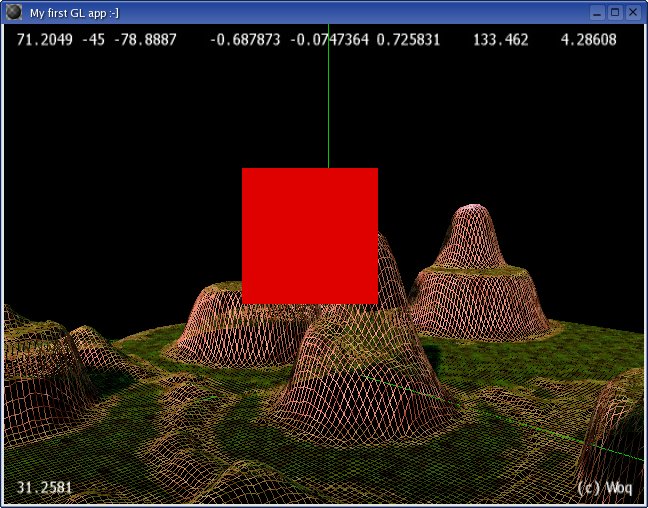Click the sphere app icon in title bar
The height and width of the screenshot is (508, 648).
pyautogui.click(x=14, y=12)
